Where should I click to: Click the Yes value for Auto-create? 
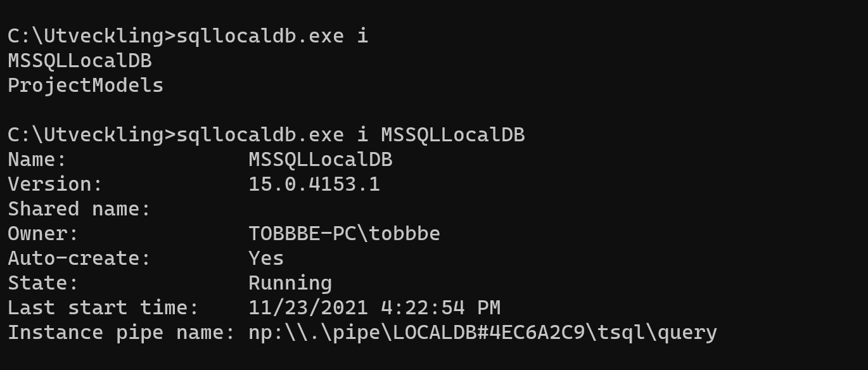266,258
